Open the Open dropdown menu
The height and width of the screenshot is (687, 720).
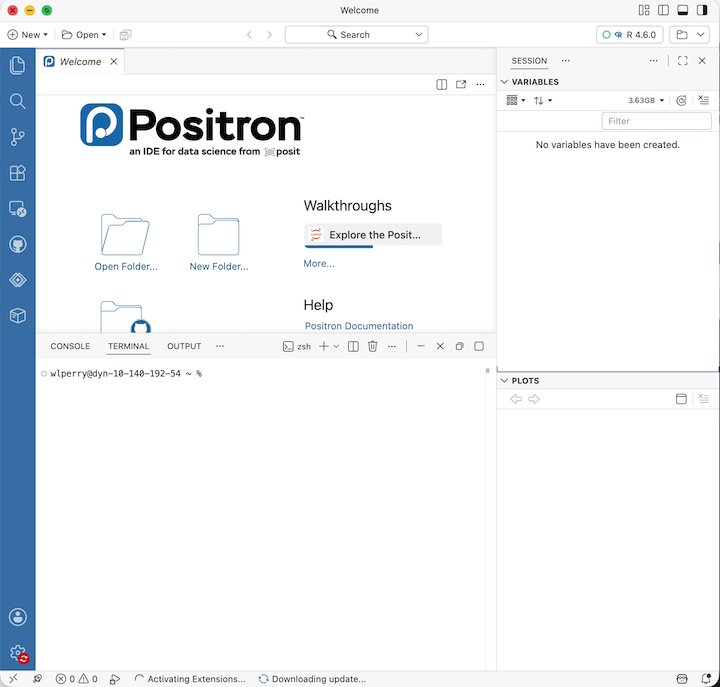click(x=84, y=35)
